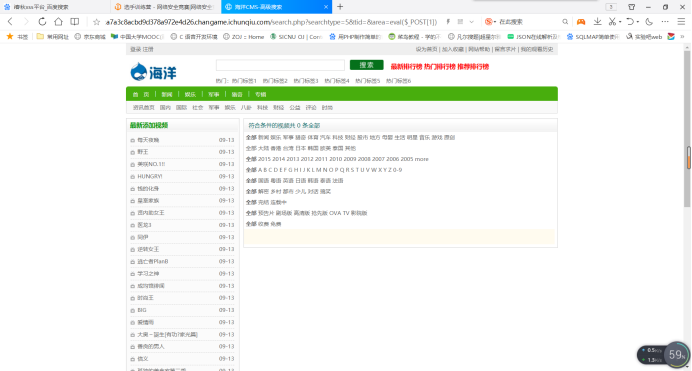Click the lightning speed-mode icon in address bar

point(448,22)
